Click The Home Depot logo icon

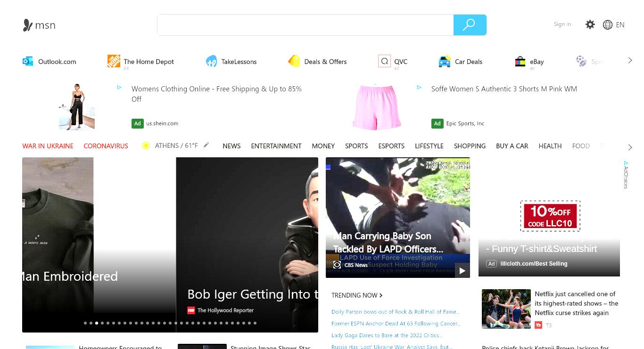(114, 61)
